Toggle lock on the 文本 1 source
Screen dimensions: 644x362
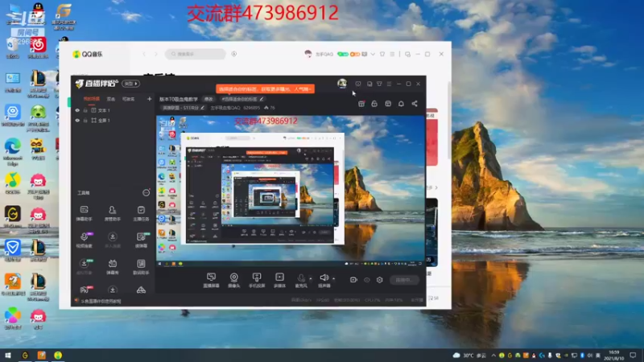tap(85, 110)
